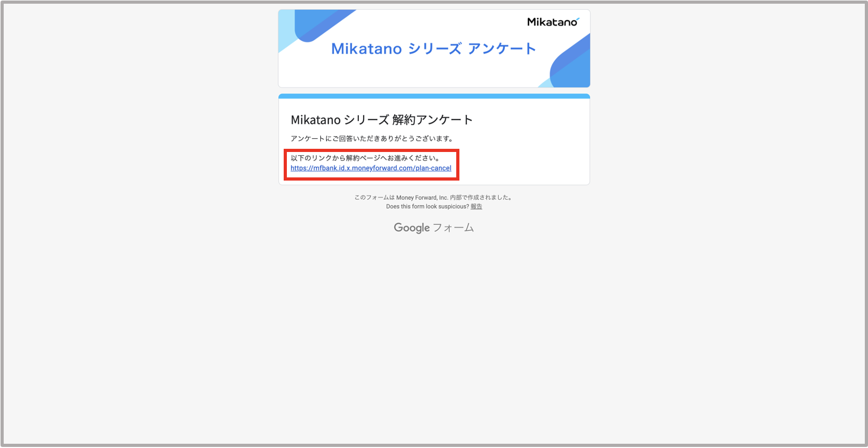Viewport: 868px width, 448px height.
Task: Click the 報告 link to report the form
Action: click(x=476, y=207)
